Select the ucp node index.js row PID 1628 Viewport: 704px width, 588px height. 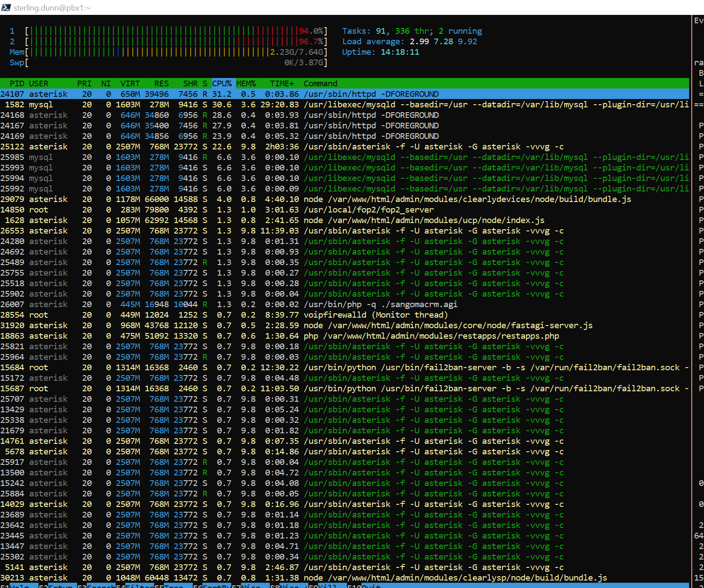click(x=344, y=220)
